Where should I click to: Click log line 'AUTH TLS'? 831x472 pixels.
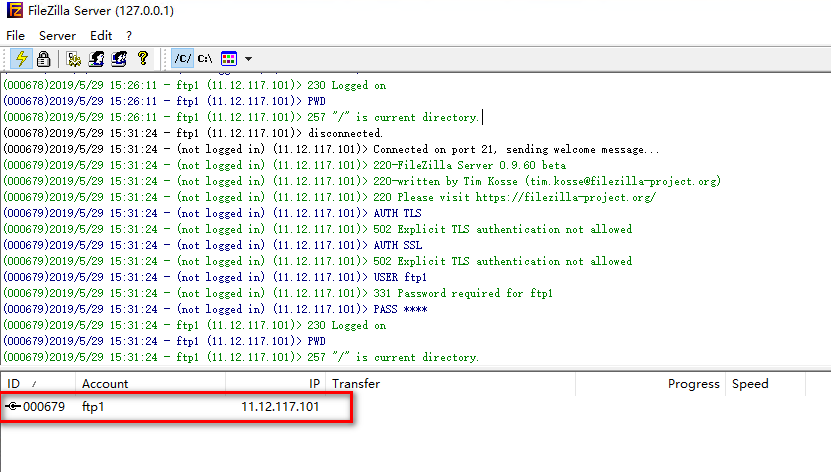[x=213, y=213]
